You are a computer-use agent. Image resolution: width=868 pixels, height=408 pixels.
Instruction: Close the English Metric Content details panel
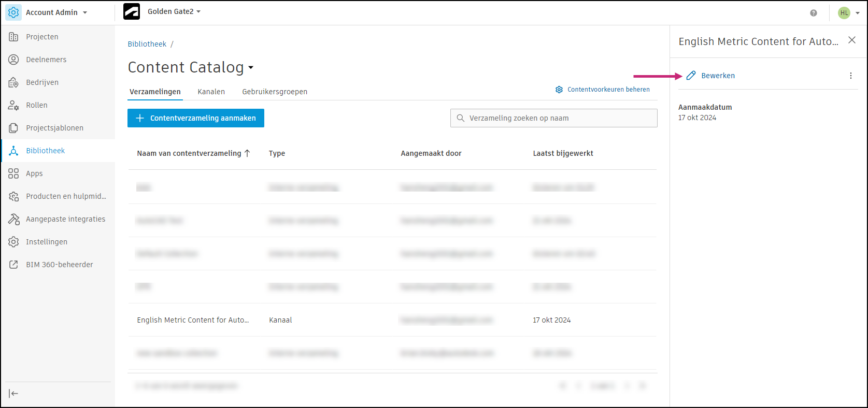click(852, 40)
